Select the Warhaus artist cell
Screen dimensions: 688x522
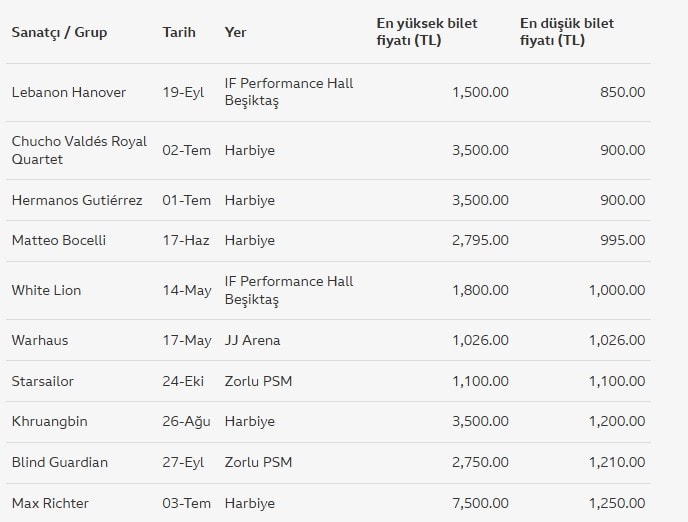pos(40,340)
